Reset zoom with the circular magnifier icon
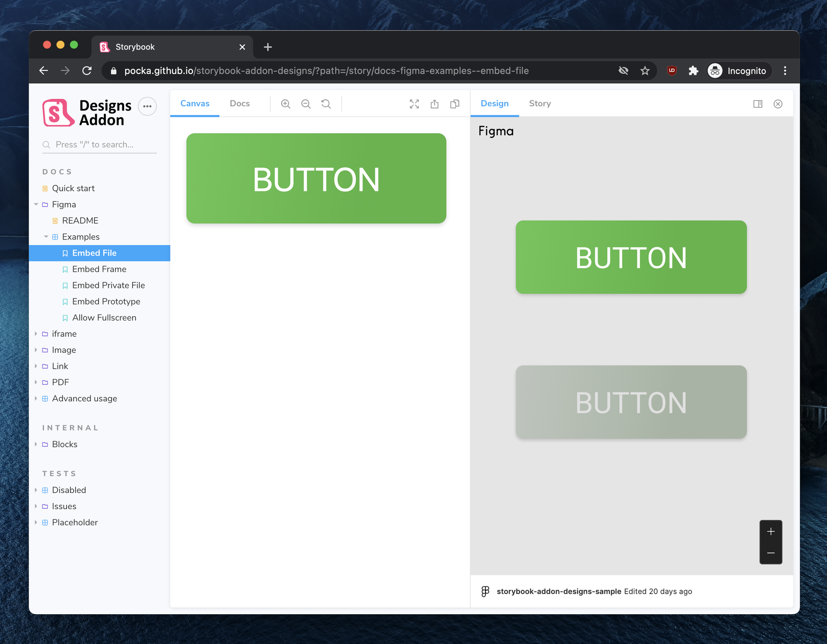This screenshot has width=827, height=644. pyautogui.click(x=326, y=104)
